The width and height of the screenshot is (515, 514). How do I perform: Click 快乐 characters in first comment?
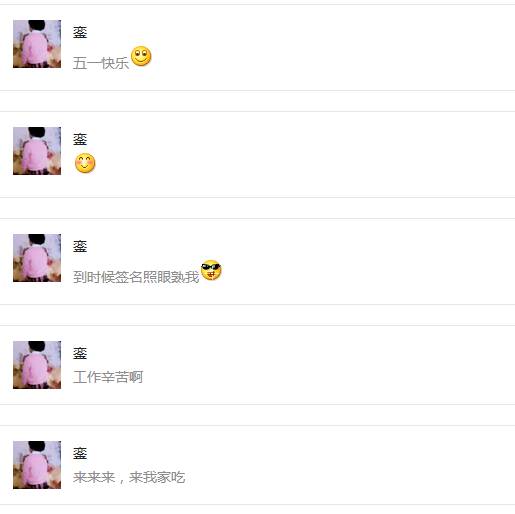pyautogui.click(x=115, y=63)
